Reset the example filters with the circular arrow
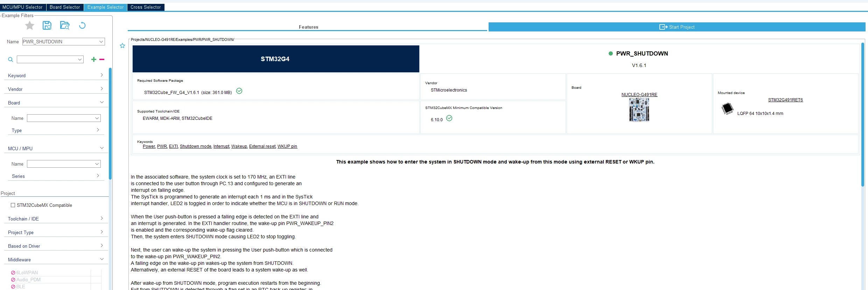The image size is (868, 290). [x=82, y=25]
